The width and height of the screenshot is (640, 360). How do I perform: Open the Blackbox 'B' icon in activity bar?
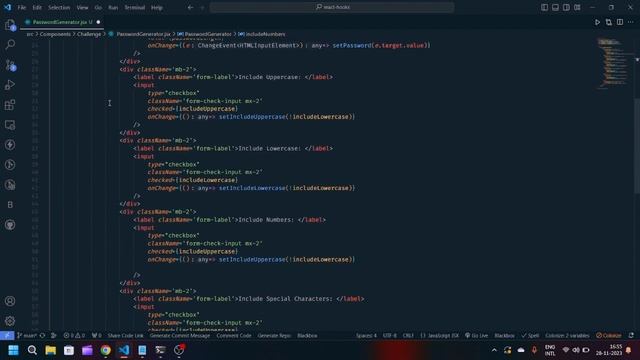(x=10, y=205)
